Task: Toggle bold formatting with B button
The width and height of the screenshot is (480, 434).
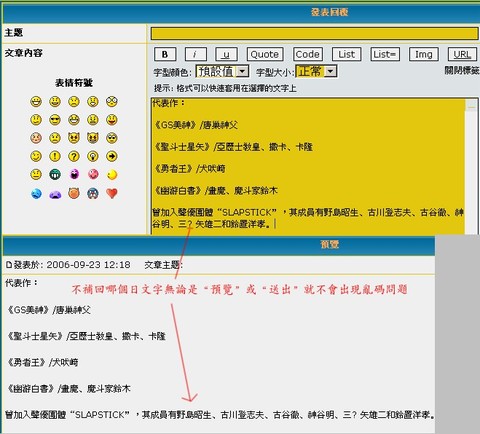Action: pyautogui.click(x=165, y=54)
